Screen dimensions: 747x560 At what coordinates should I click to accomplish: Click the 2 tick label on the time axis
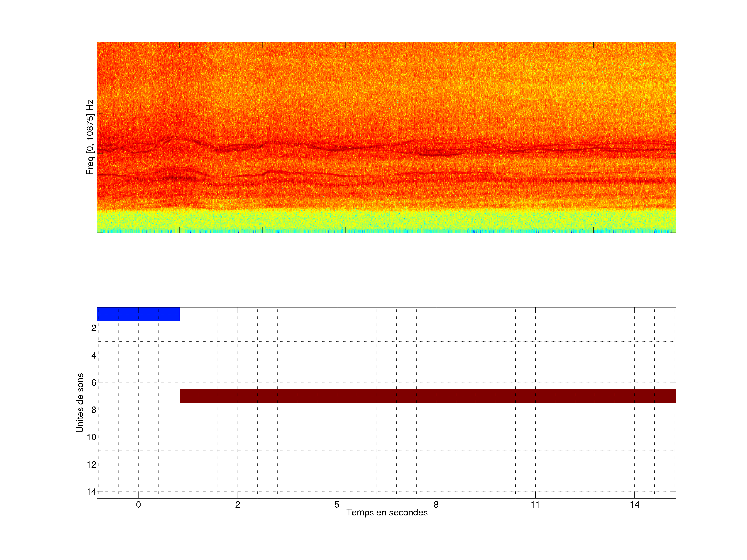pyautogui.click(x=237, y=505)
